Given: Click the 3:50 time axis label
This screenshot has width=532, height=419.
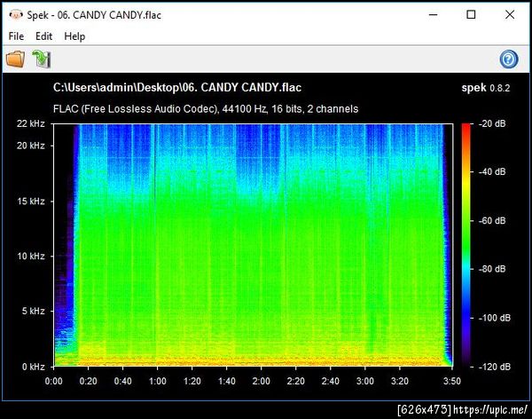Looking at the screenshot, I should tap(452, 381).
